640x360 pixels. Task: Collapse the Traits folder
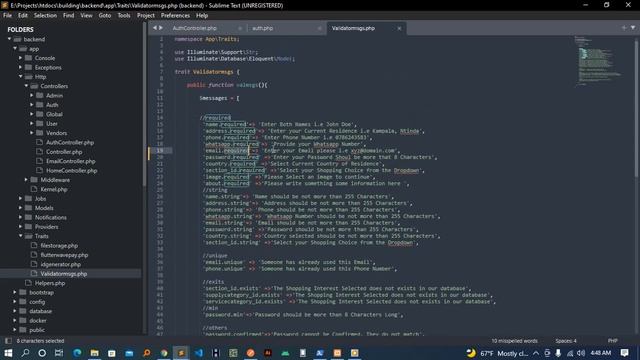[x=20, y=236]
